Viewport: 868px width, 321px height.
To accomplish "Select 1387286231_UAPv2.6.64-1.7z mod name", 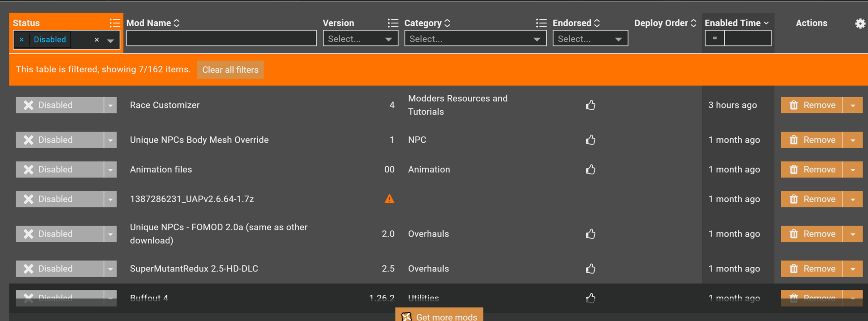I will 192,199.
